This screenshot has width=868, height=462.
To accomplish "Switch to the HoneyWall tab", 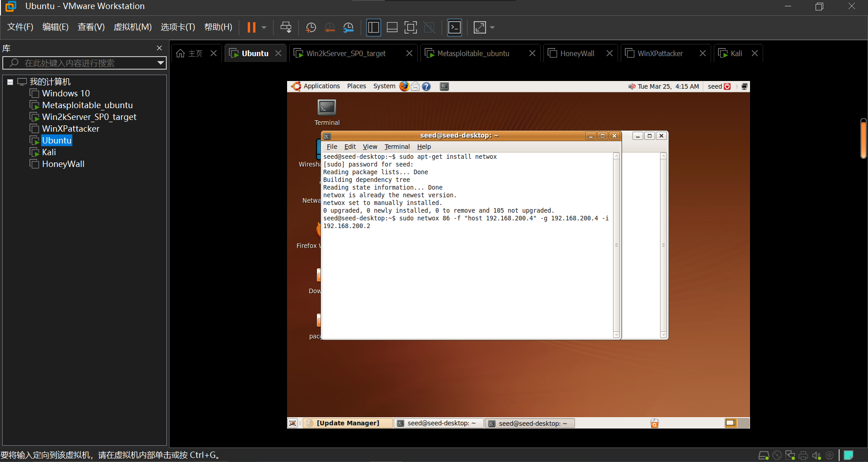I will tap(577, 53).
